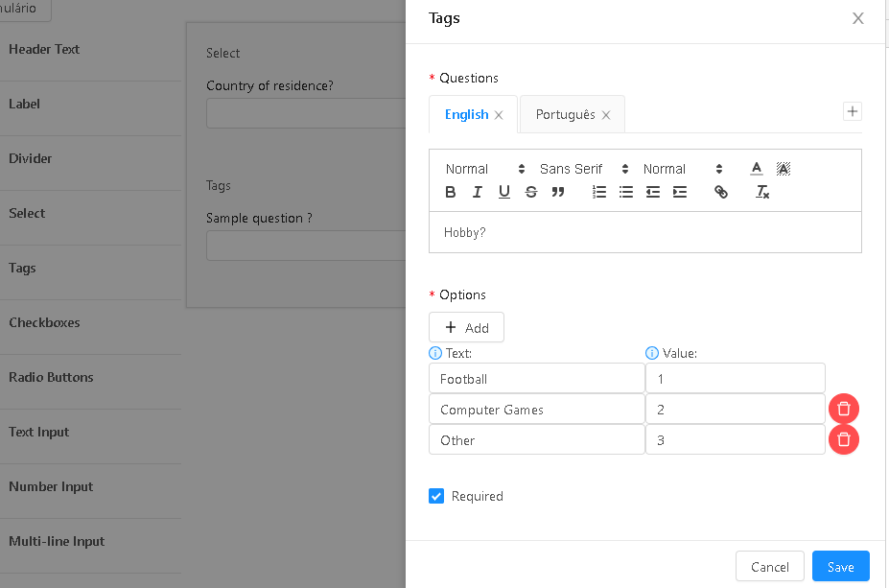Apply strikethrough text formatting

click(x=531, y=192)
